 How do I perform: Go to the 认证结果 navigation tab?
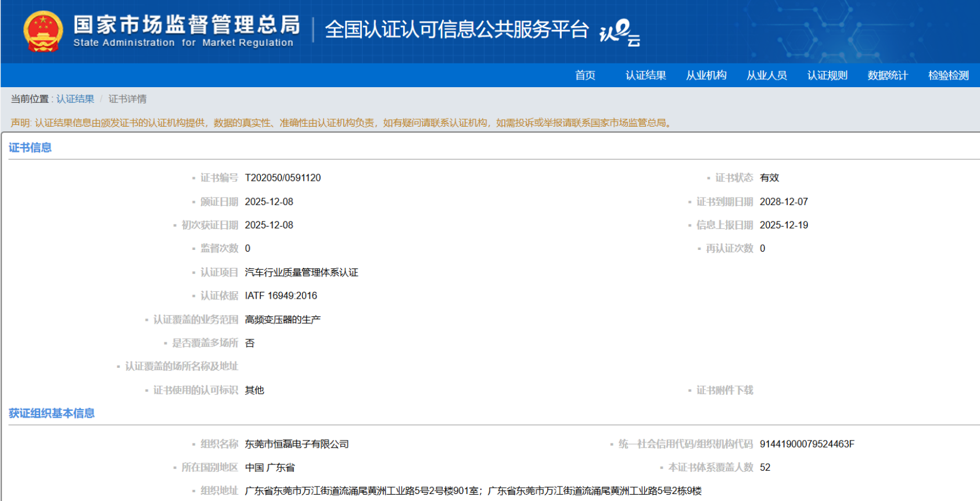point(645,76)
